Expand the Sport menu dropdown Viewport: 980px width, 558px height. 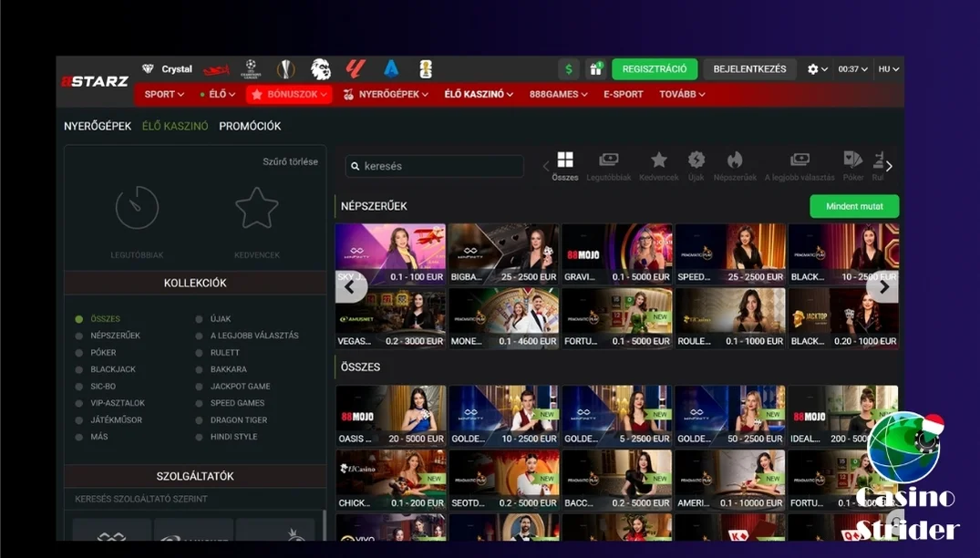pos(164,94)
